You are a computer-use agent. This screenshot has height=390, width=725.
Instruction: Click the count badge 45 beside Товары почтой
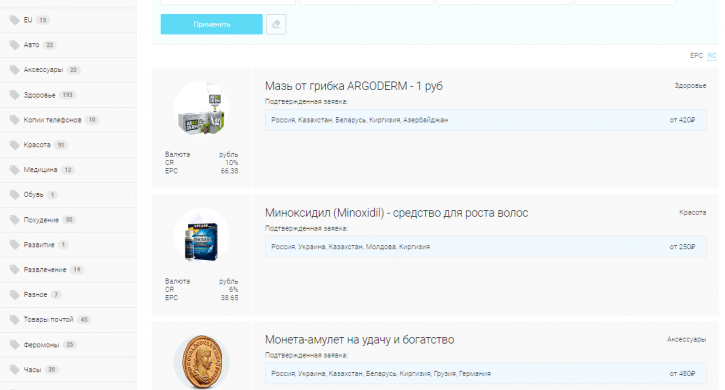84,320
